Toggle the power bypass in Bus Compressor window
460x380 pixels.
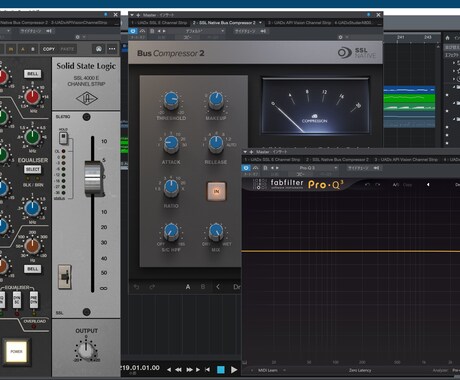pos(133,31)
